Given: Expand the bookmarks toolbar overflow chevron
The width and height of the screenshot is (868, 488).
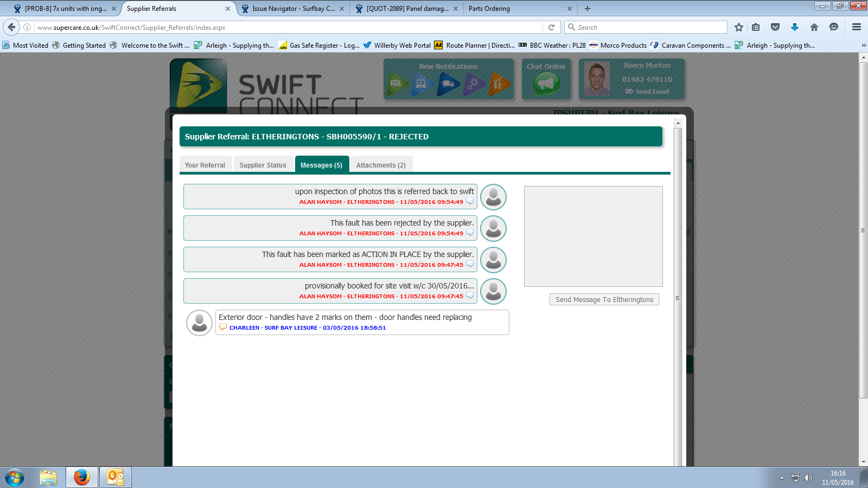Looking at the screenshot, I should pyautogui.click(x=864, y=46).
